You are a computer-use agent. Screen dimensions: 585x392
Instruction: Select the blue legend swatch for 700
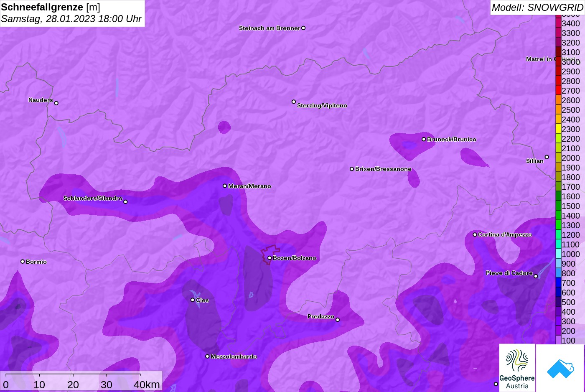[x=558, y=283]
